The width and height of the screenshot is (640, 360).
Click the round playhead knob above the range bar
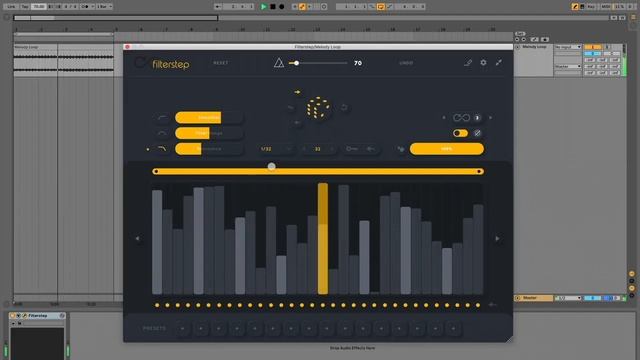pyautogui.click(x=271, y=166)
